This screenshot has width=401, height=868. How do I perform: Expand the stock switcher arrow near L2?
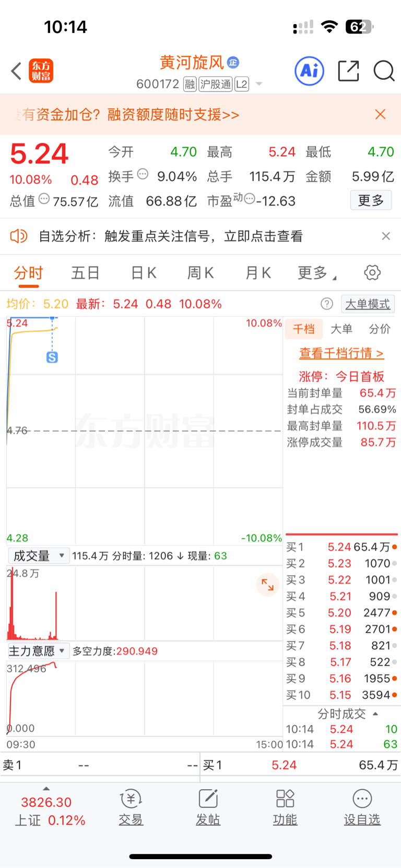click(x=259, y=84)
